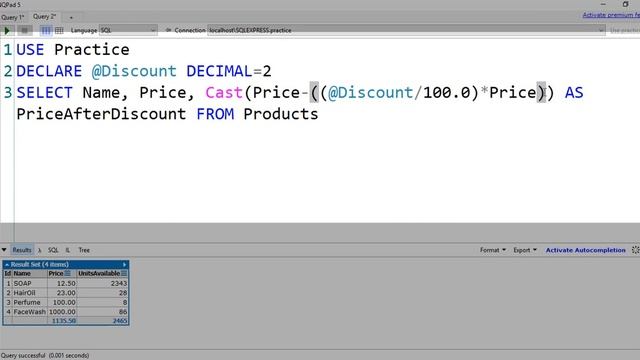This screenshot has width=640, height=360.
Task: Select the Results output tab
Action: coord(22,250)
